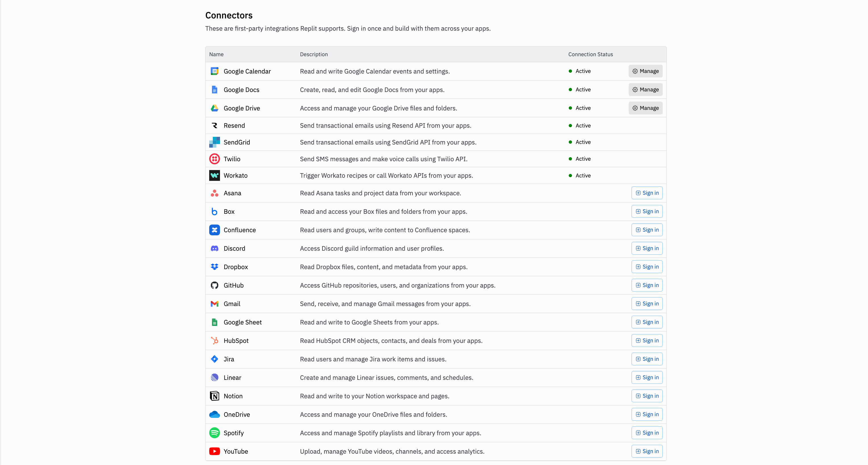Image resolution: width=868 pixels, height=465 pixels.
Task: Sign in to HubSpot
Action: point(647,341)
